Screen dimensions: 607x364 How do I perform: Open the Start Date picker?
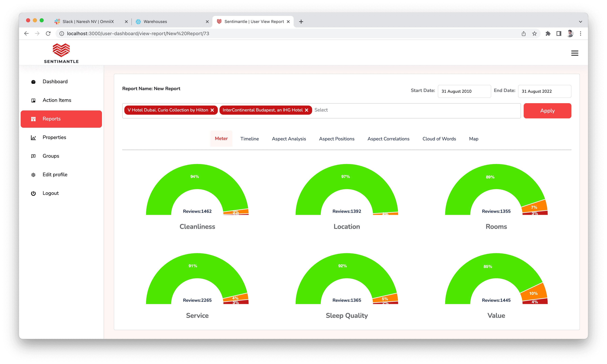[x=464, y=91]
